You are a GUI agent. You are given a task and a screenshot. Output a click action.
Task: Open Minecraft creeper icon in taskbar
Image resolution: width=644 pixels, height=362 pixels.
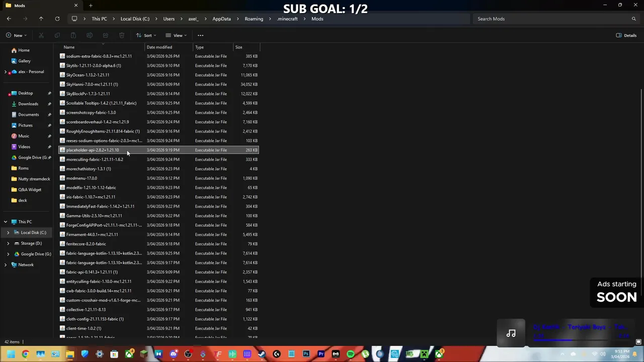(x=425, y=354)
